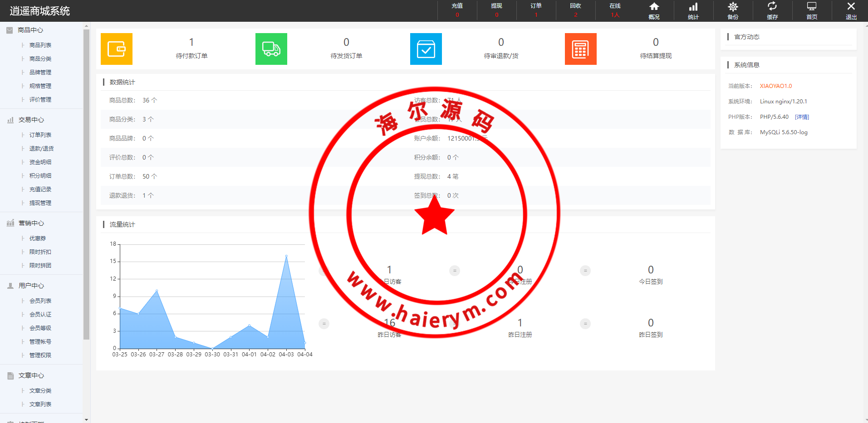Expand the 营销中心 sidebar section
The width and height of the screenshot is (868, 423).
click(x=31, y=223)
